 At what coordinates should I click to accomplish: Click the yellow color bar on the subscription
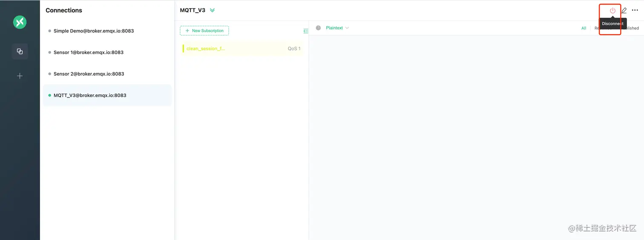coord(183,49)
